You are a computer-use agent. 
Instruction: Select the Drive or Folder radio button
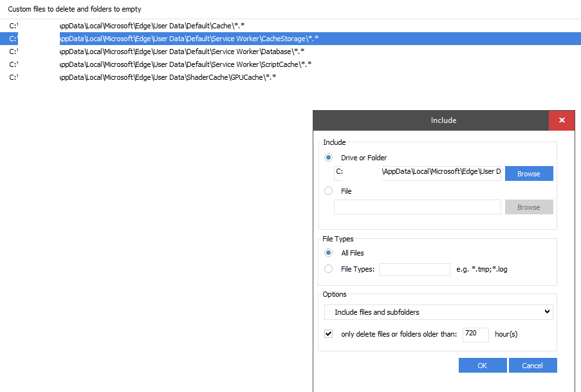pos(329,158)
